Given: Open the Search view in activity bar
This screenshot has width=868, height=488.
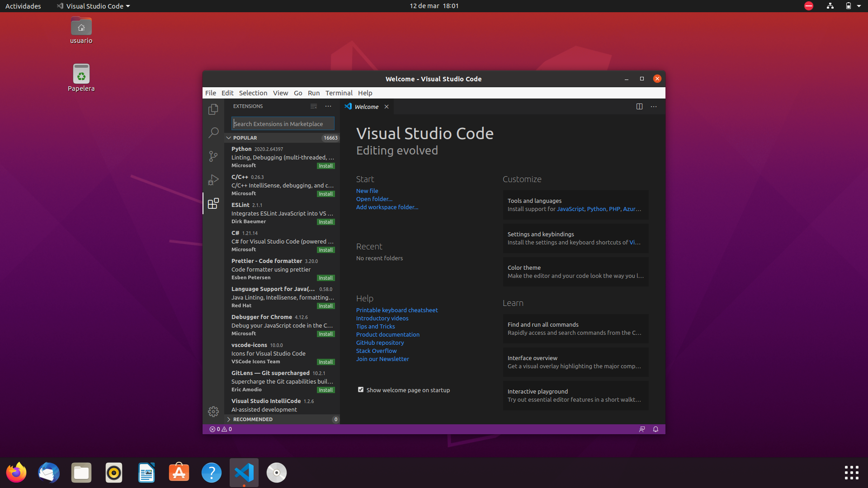Looking at the screenshot, I should tap(213, 133).
